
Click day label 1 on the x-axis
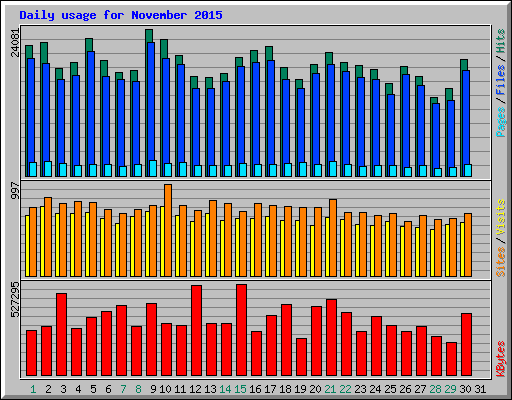33,389
